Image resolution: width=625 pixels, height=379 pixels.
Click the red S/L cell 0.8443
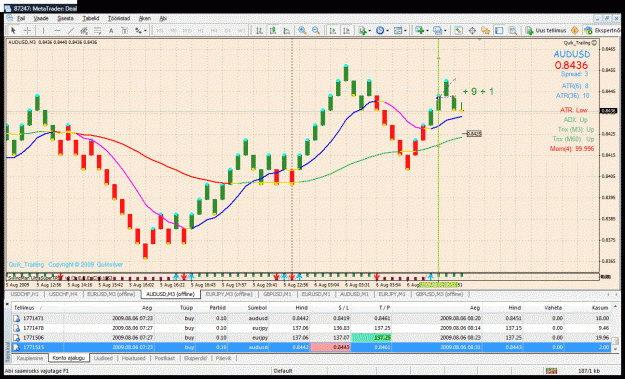coord(330,347)
